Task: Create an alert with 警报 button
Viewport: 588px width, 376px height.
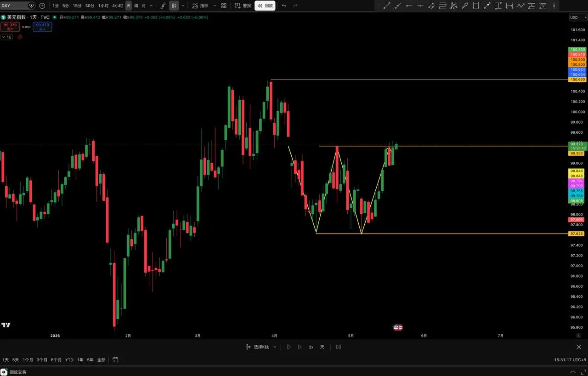Action: [243, 6]
